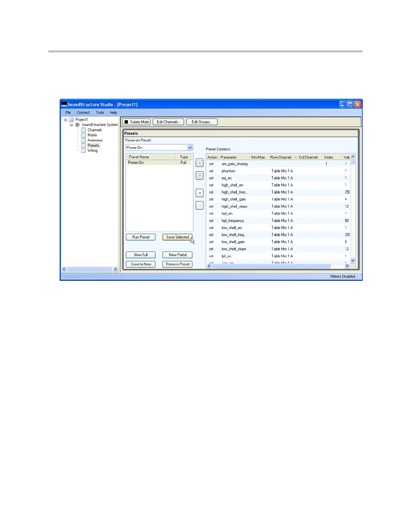Select the am_gain_sharing parameter row

[278, 164]
